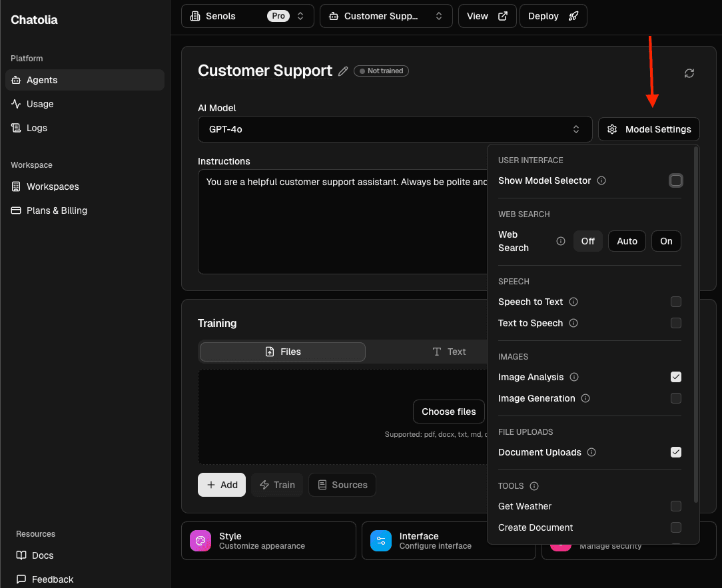Click the info icon next to Tools
Screen dimensions: 722x588
click(534, 486)
